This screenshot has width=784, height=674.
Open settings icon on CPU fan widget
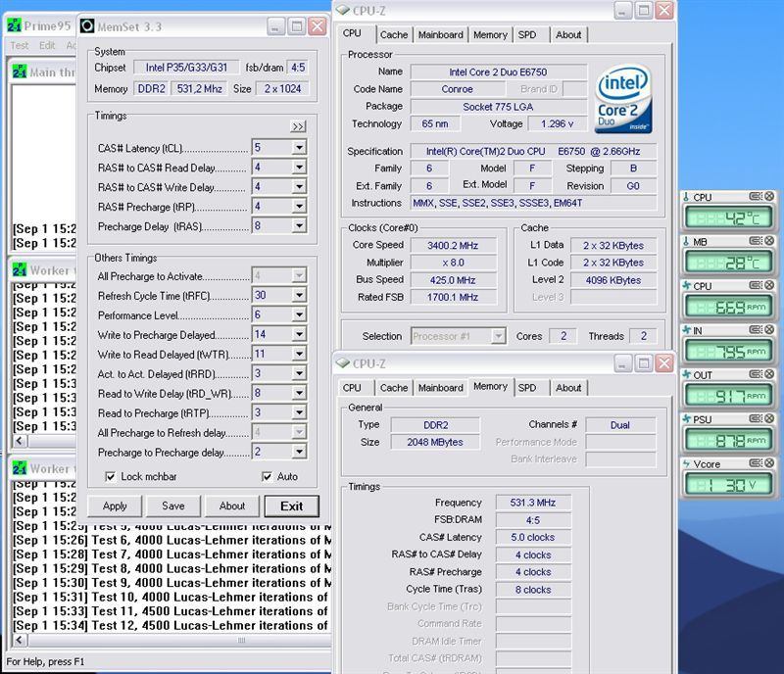[755, 285]
